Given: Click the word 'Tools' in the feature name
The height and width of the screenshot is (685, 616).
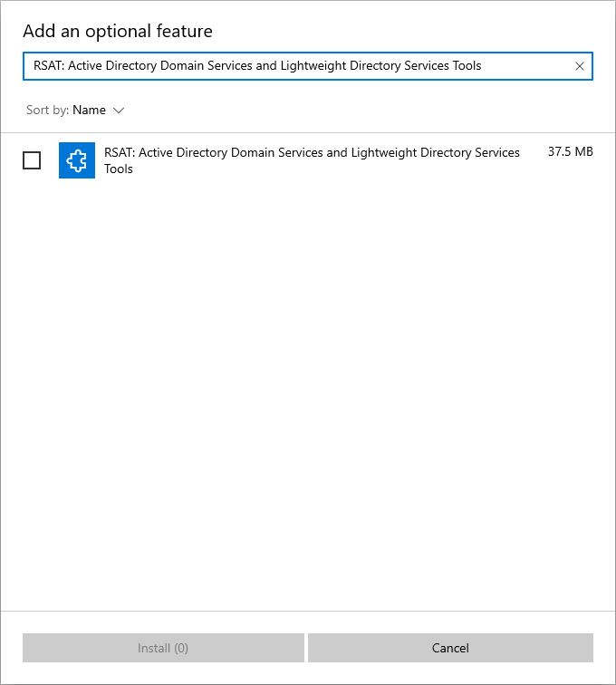Looking at the screenshot, I should pos(119,169).
